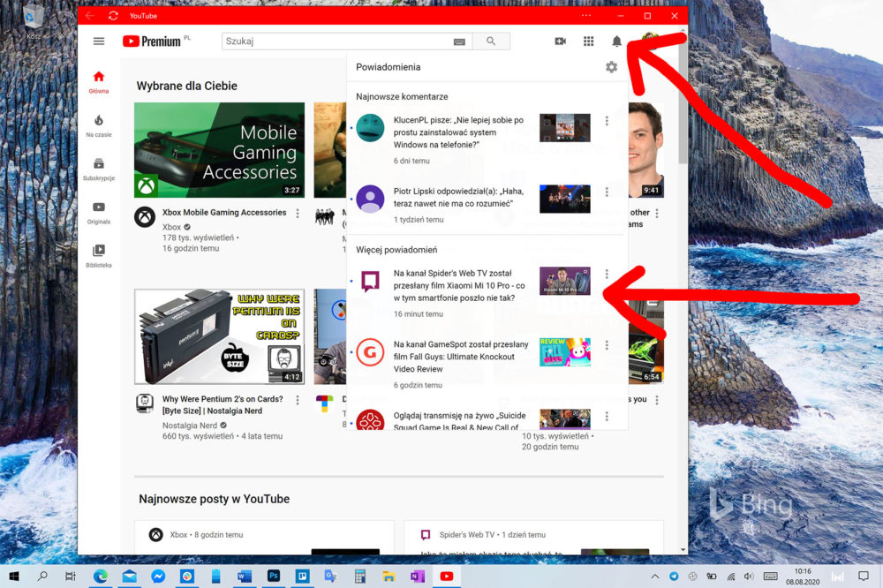
Task: Click Xbox post header in Najnowsze posty
Action: click(196, 534)
